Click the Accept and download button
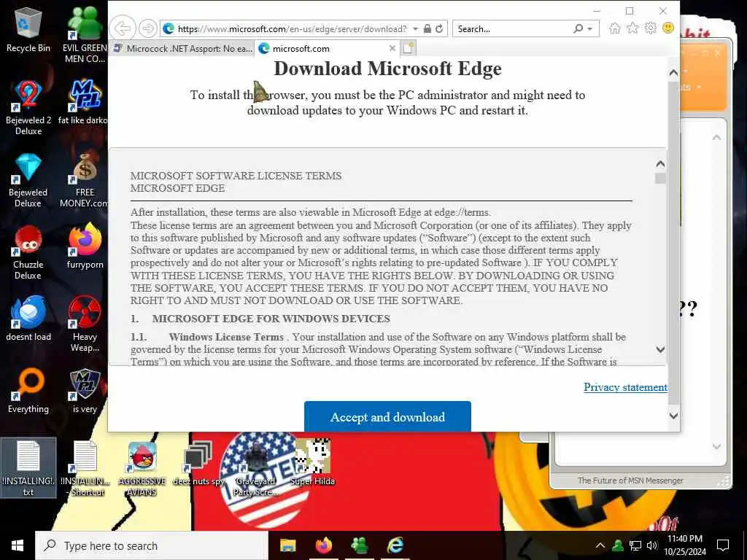 tap(387, 416)
